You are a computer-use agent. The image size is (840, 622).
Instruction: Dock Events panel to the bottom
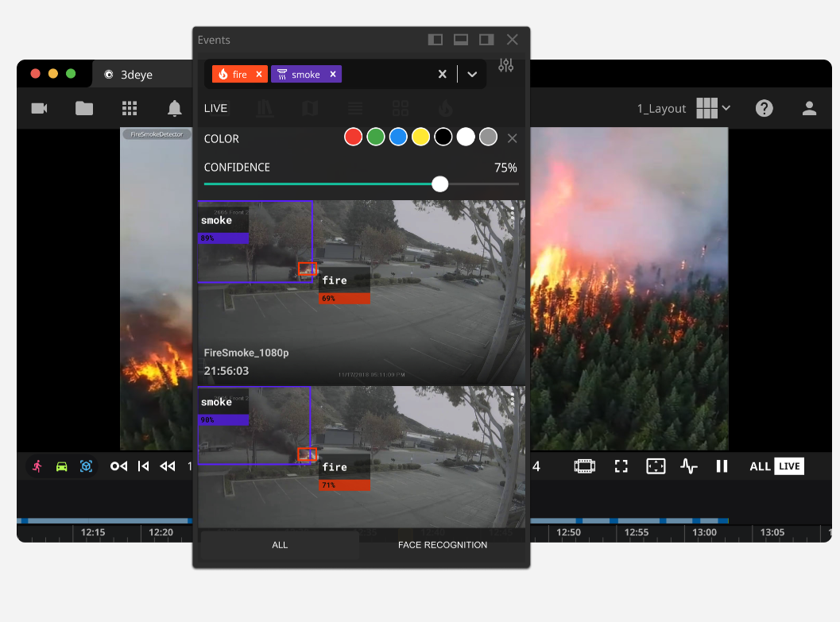[461, 40]
